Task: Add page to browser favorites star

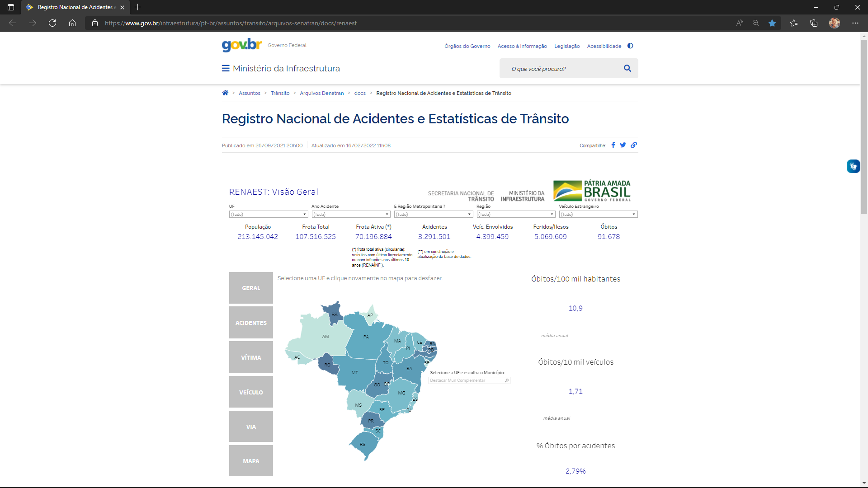Action: point(772,23)
